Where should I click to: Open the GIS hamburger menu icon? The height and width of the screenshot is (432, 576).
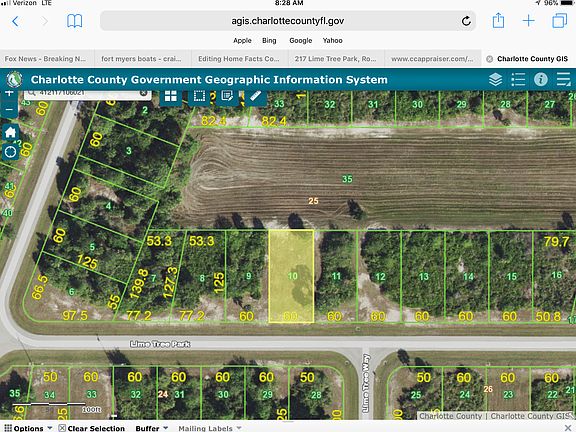[563, 79]
